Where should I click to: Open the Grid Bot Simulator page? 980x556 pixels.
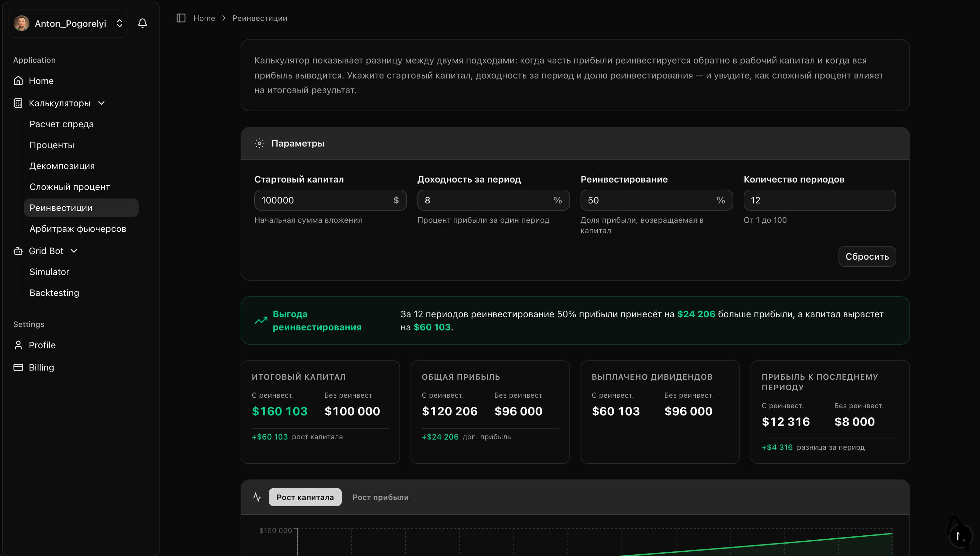(81, 272)
